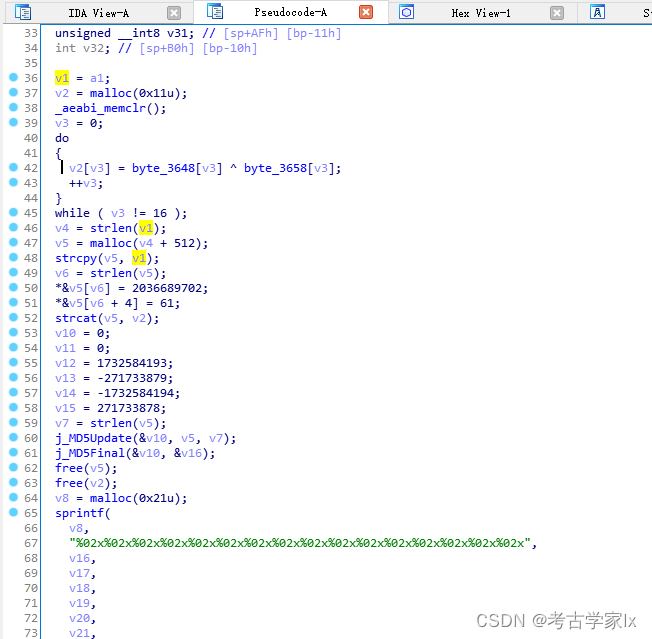Click argument v20 on line 72
Viewport: 652px width, 639px height.
tap(79, 618)
